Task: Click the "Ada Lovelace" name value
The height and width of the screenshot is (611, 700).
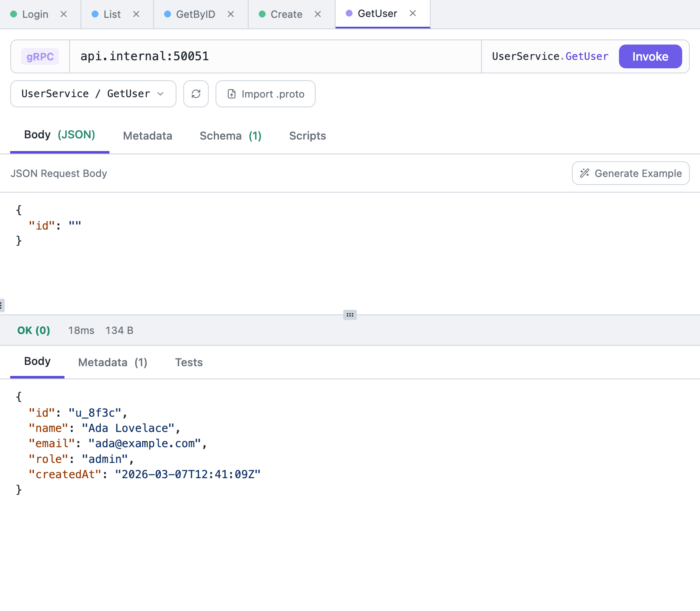Action: [x=128, y=428]
